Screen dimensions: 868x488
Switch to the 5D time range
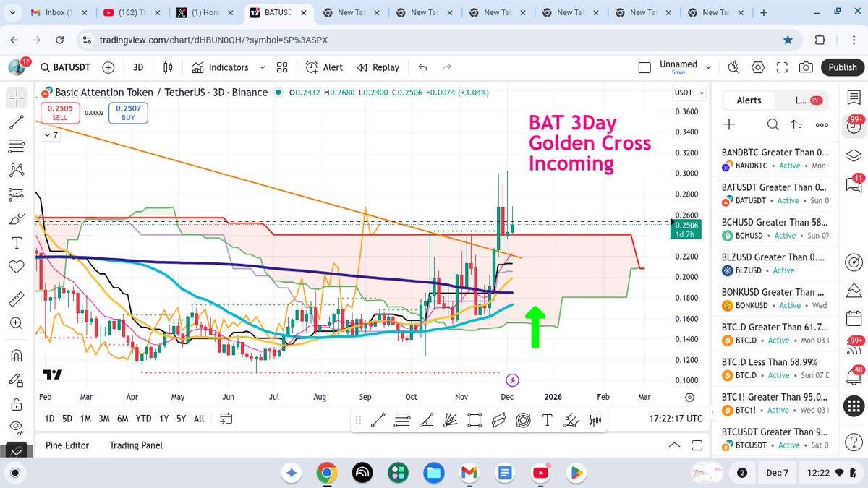coord(67,419)
